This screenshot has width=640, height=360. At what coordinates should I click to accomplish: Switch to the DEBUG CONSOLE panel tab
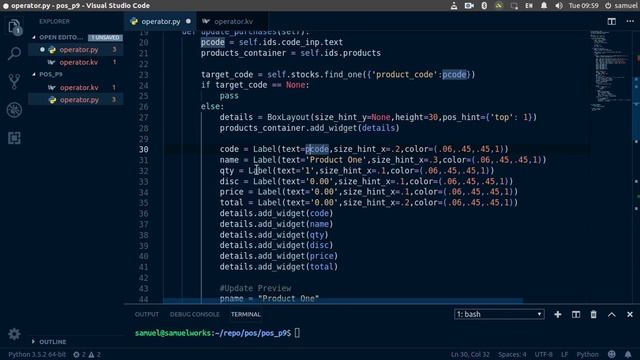tap(195, 314)
